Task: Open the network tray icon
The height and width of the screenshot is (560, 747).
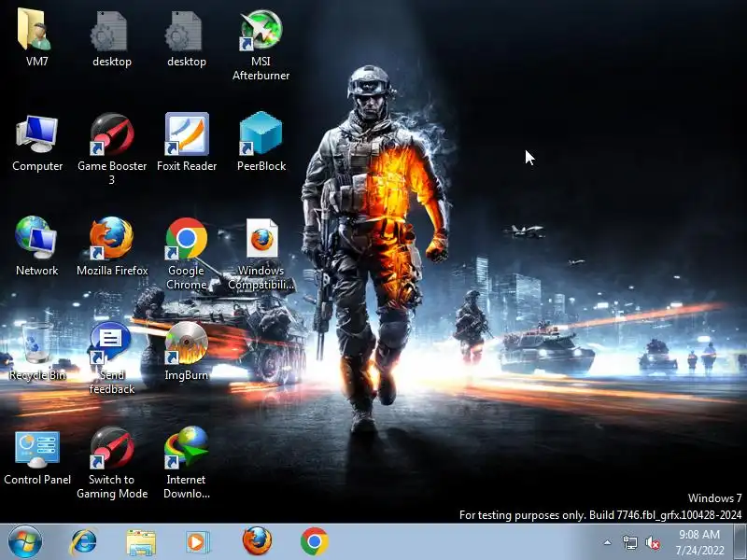Action: point(629,542)
